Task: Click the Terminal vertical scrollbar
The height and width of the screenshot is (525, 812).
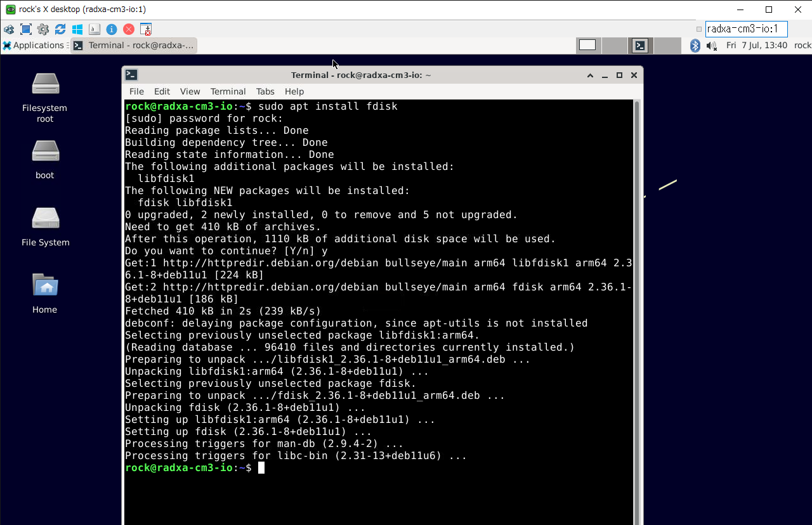Action: (636, 312)
